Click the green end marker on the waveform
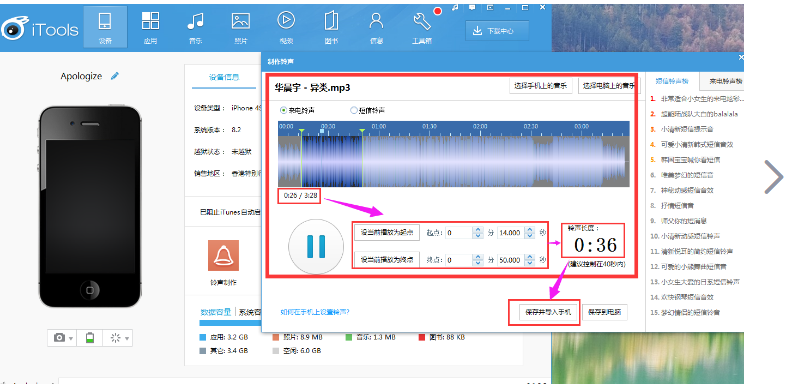This screenshot has width=790, height=384. pos(362,132)
